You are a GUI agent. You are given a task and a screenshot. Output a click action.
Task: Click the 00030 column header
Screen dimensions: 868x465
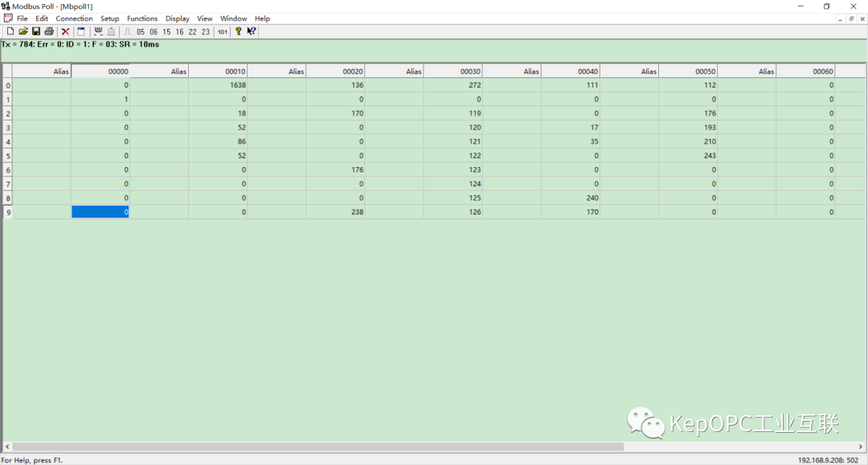(452, 71)
